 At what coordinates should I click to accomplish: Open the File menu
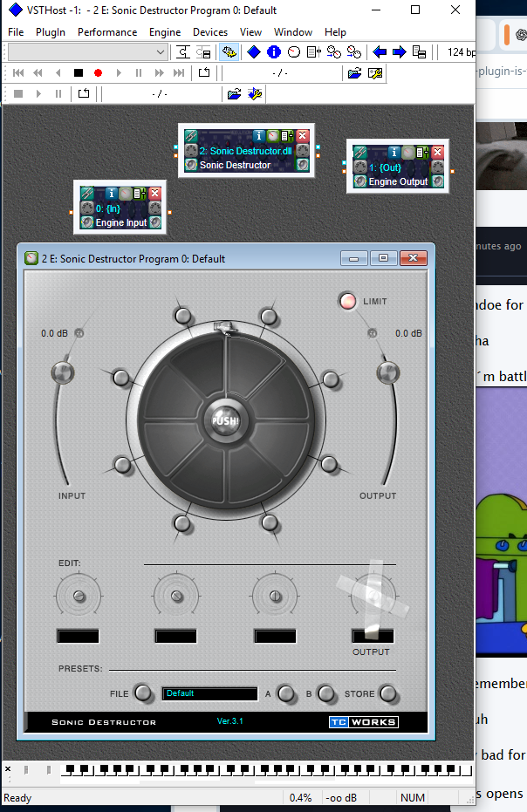16,32
